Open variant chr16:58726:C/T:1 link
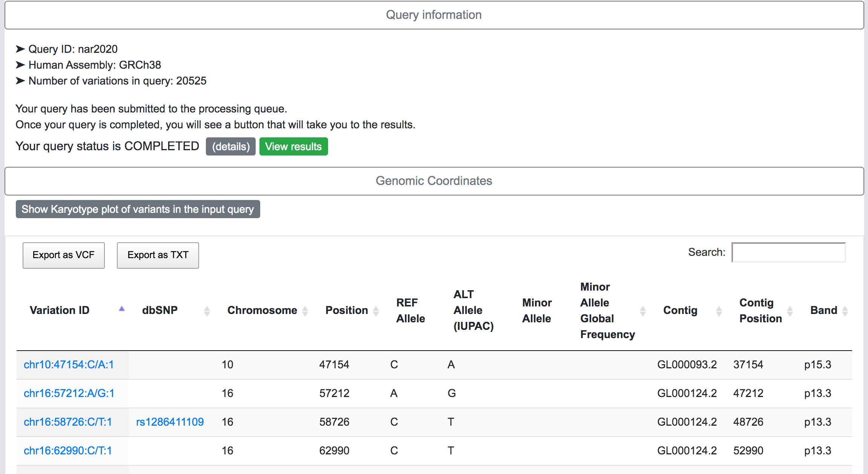Screen dimensions: 868x474 68,422
